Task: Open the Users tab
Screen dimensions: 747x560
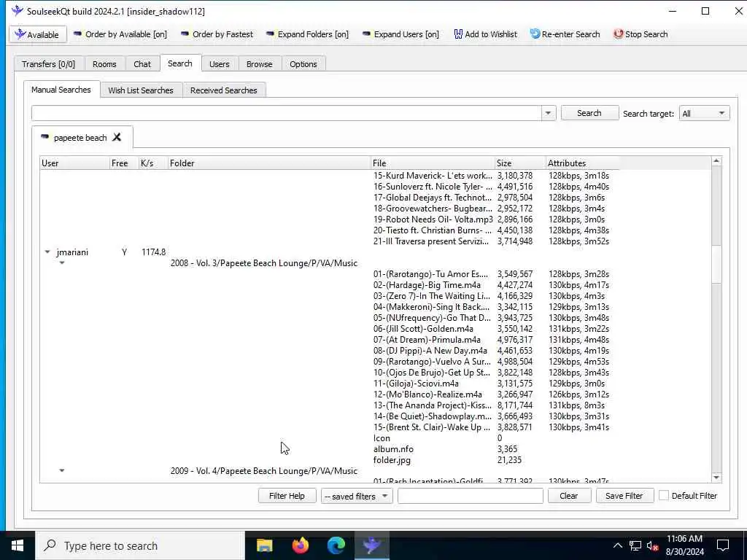Action: pyautogui.click(x=219, y=64)
